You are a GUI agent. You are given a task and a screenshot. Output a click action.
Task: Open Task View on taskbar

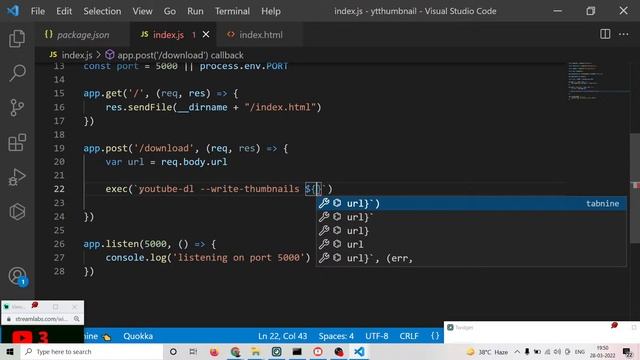coord(193,351)
